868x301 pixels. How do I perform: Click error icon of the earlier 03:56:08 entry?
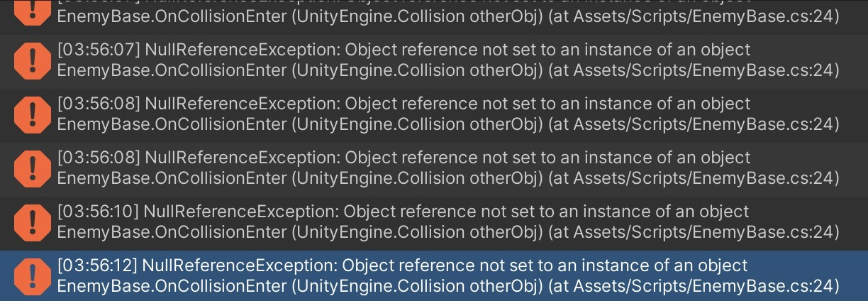pos(32,114)
